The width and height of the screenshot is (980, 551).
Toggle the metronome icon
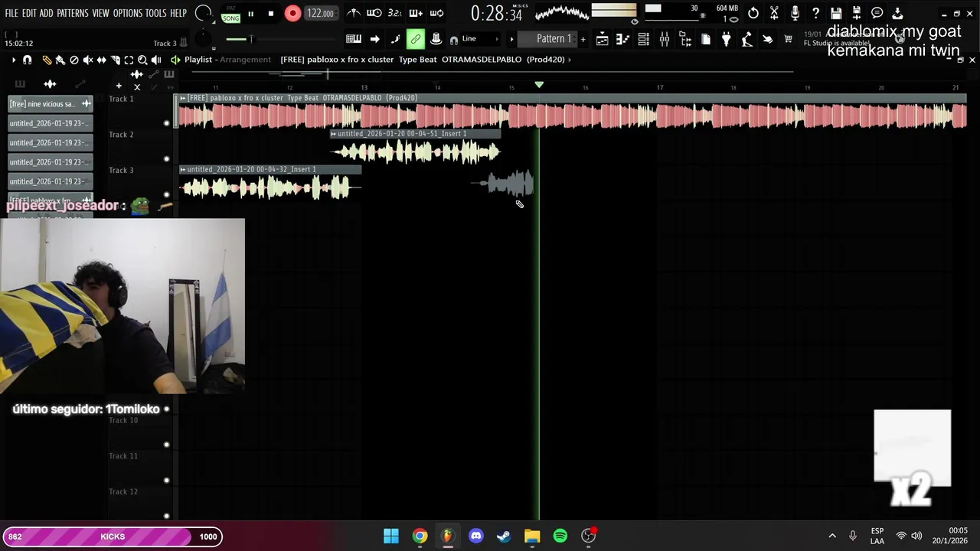(353, 13)
